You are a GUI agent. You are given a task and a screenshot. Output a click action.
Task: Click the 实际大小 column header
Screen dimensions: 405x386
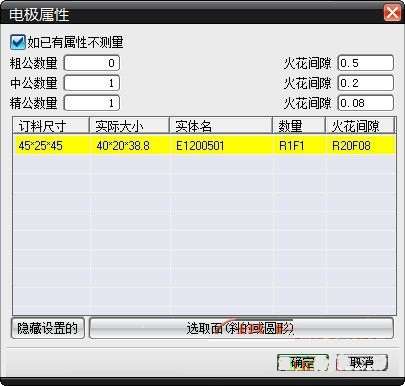(129, 126)
